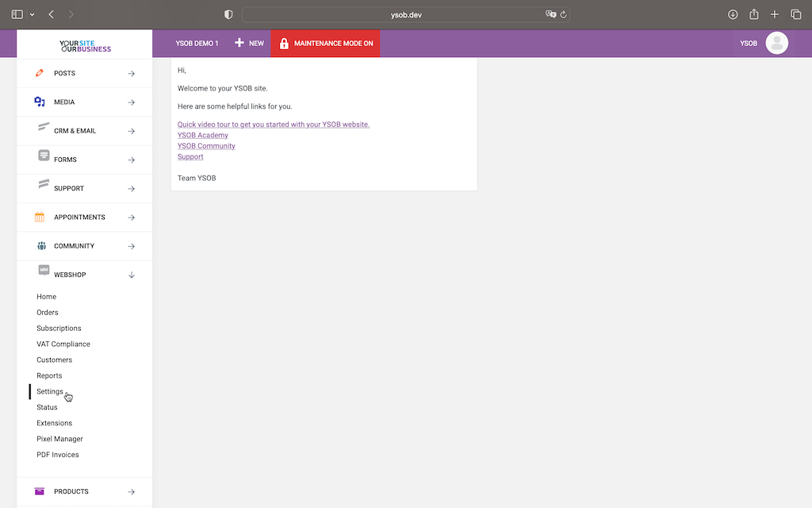Viewport: 812px width, 508px height.
Task: Click the FORMS sidebar label
Action: point(65,160)
